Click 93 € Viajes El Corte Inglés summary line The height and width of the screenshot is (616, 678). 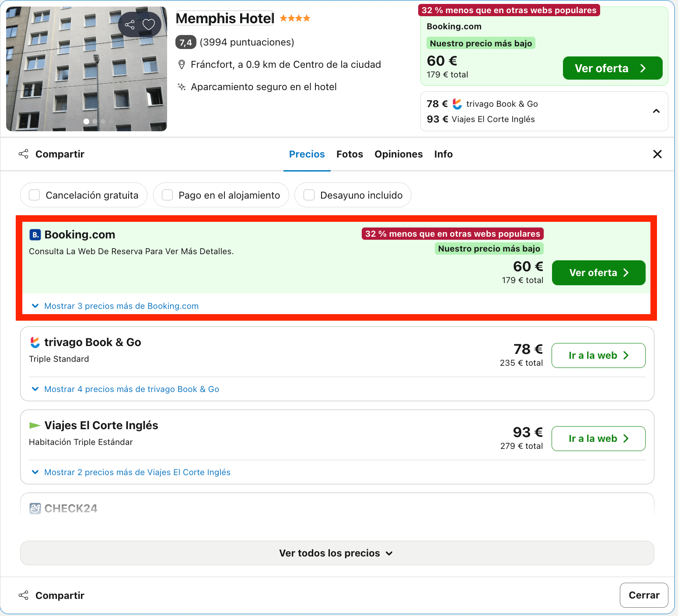(x=481, y=119)
